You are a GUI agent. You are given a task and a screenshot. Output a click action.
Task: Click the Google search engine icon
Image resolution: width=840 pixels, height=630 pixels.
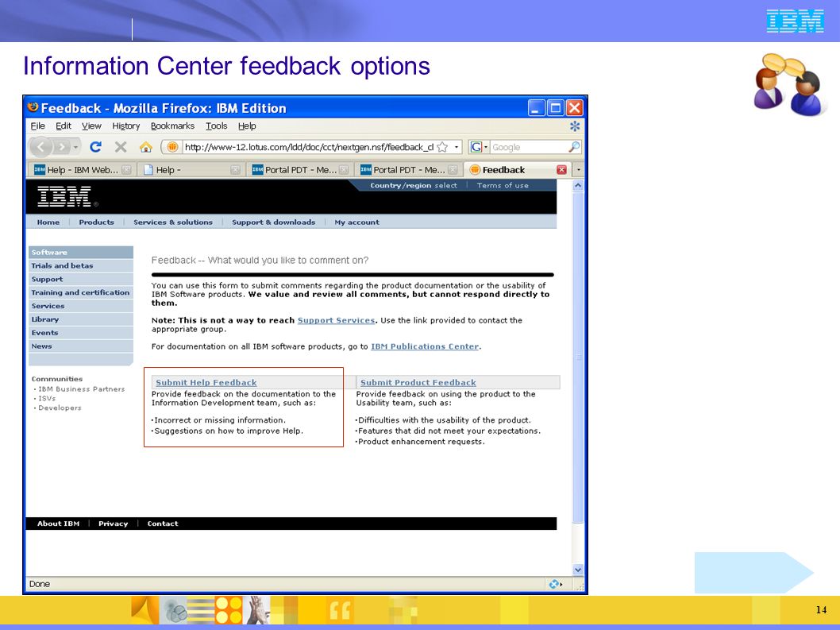[476, 147]
